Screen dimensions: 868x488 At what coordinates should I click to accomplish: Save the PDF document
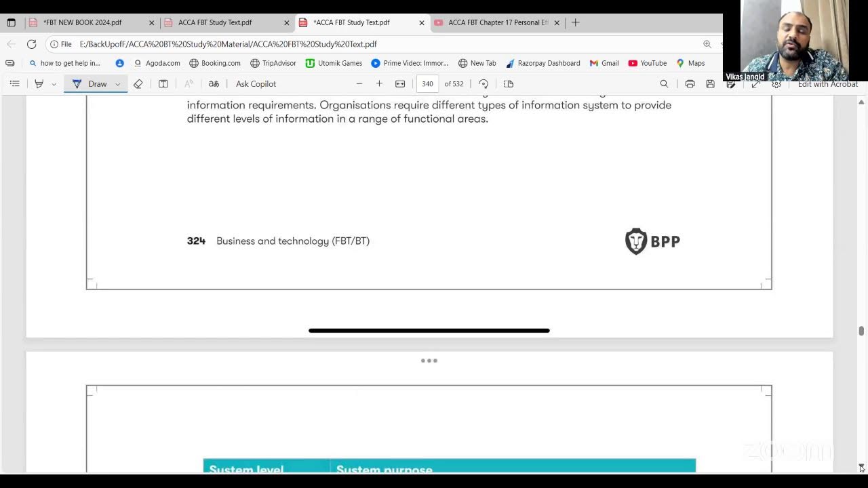(710, 84)
